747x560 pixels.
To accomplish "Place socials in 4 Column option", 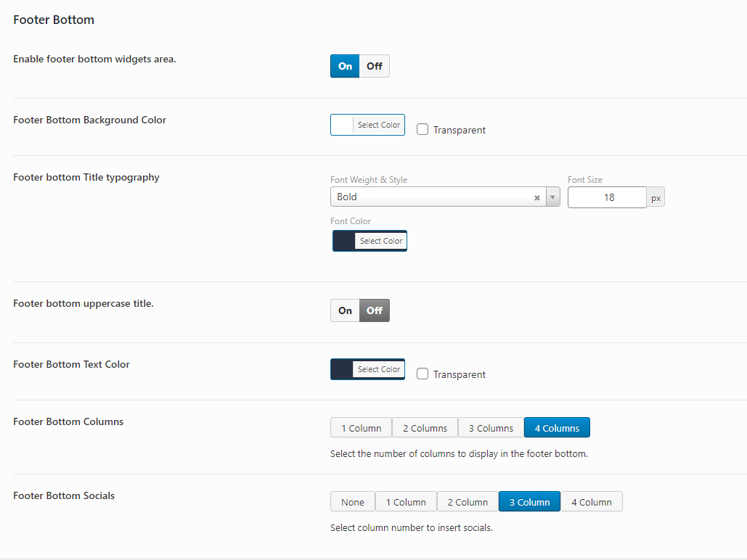I will point(591,502).
